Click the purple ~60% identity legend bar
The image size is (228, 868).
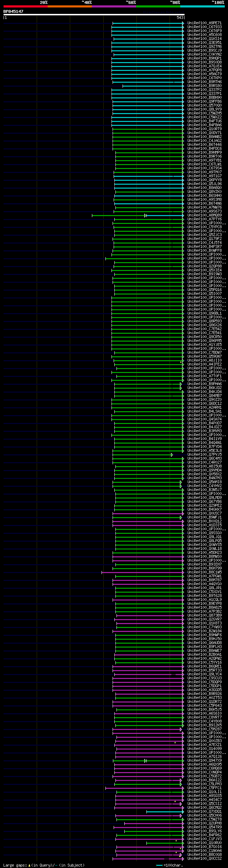(114, 6)
